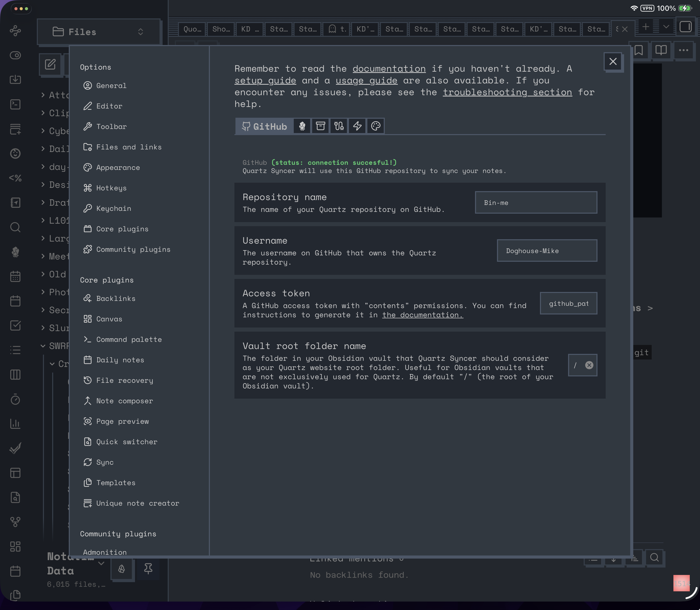This screenshot has width=700, height=610.
Task: Open the plug cable integration tab
Action: click(339, 126)
